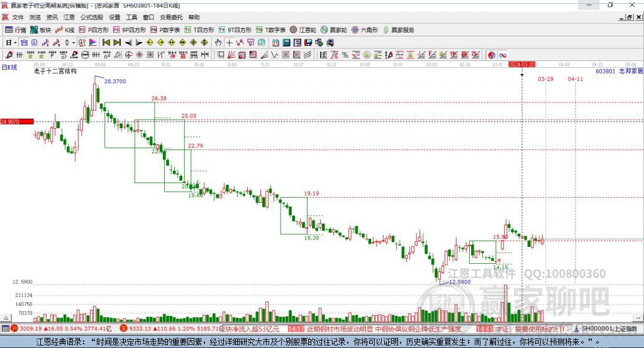
Task: Expand the candlestick style dropdown arrow
Action: 74,43
